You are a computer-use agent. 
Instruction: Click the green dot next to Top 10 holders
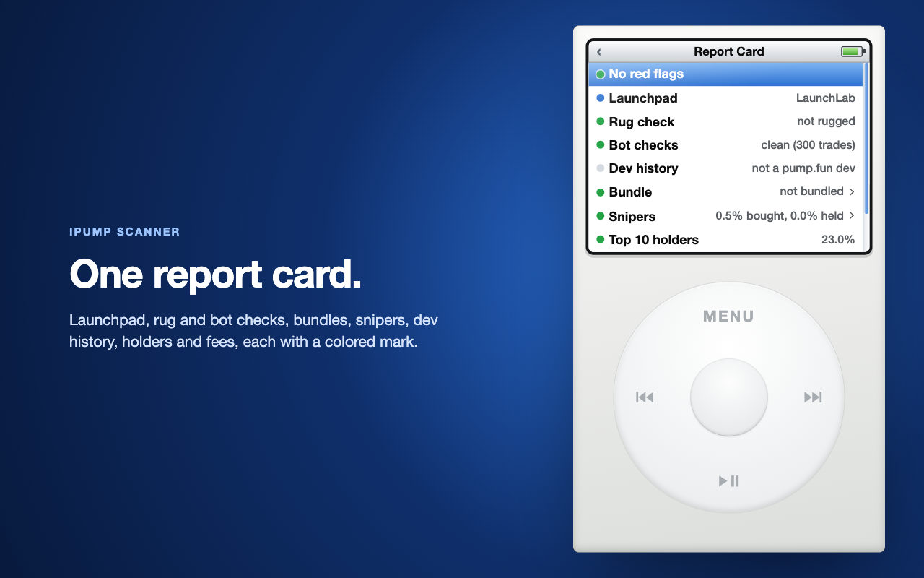tap(601, 240)
